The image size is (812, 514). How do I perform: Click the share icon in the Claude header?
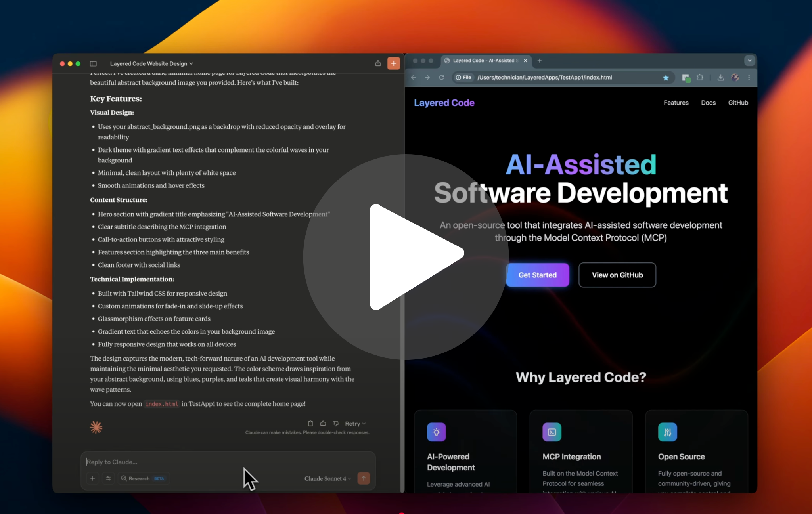click(378, 63)
